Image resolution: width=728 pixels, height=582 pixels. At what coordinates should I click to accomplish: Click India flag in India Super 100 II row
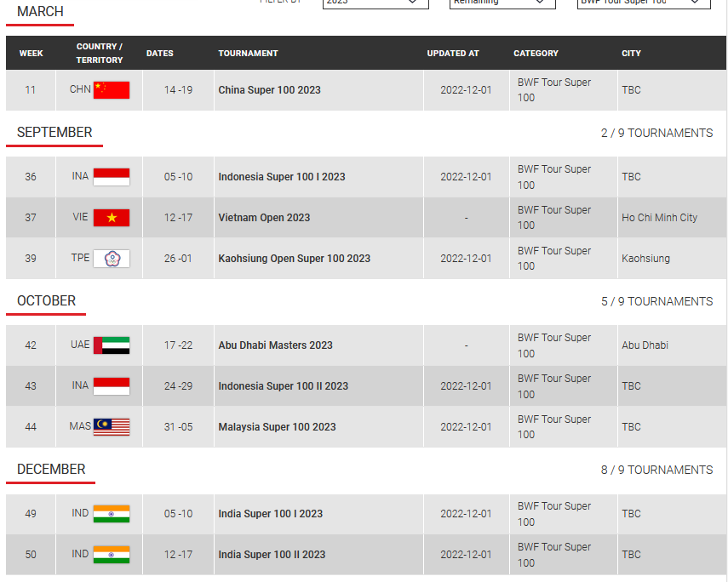pyautogui.click(x=112, y=555)
